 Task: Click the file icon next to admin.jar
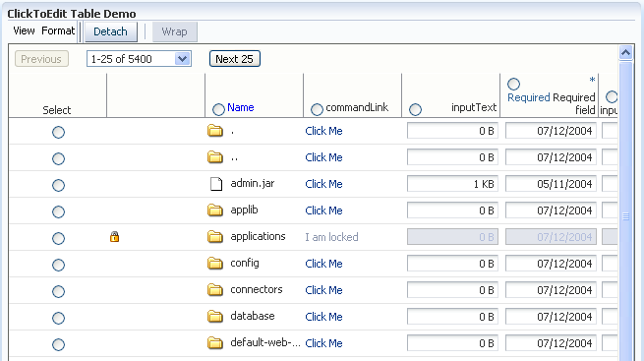(216, 184)
